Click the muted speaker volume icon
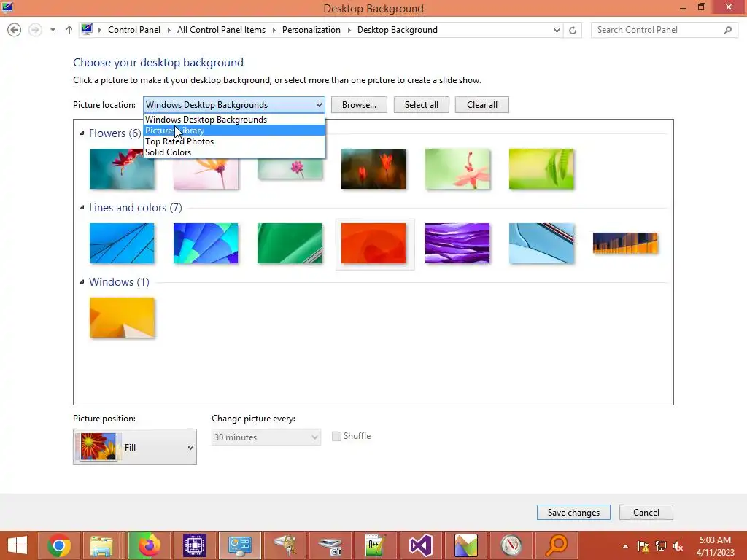The image size is (747, 560). coord(678,546)
